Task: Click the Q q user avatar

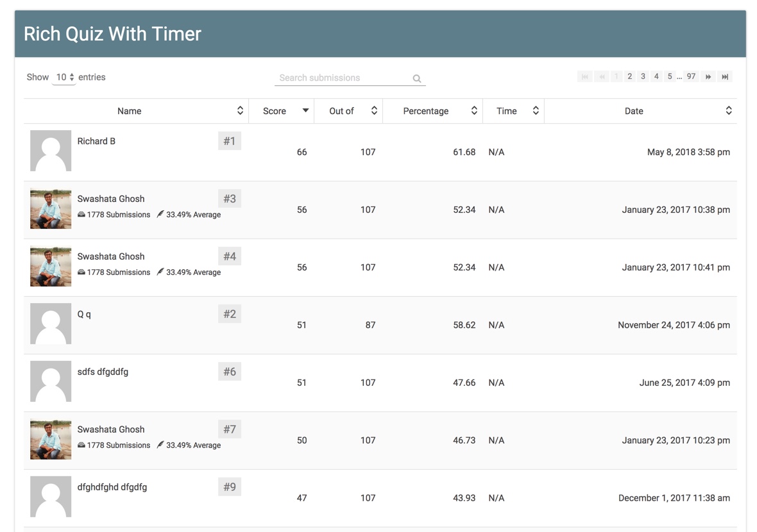Action: [x=51, y=324]
